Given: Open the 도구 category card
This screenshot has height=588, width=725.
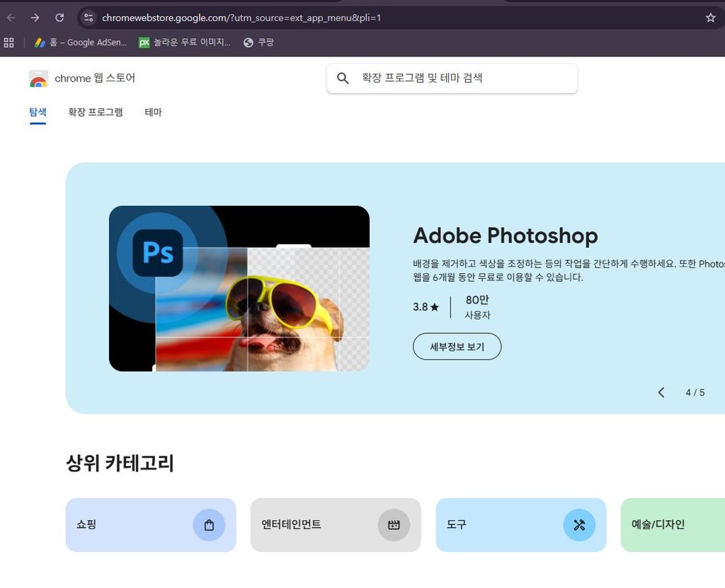Looking at the screenshot, I should coord(520,524).
